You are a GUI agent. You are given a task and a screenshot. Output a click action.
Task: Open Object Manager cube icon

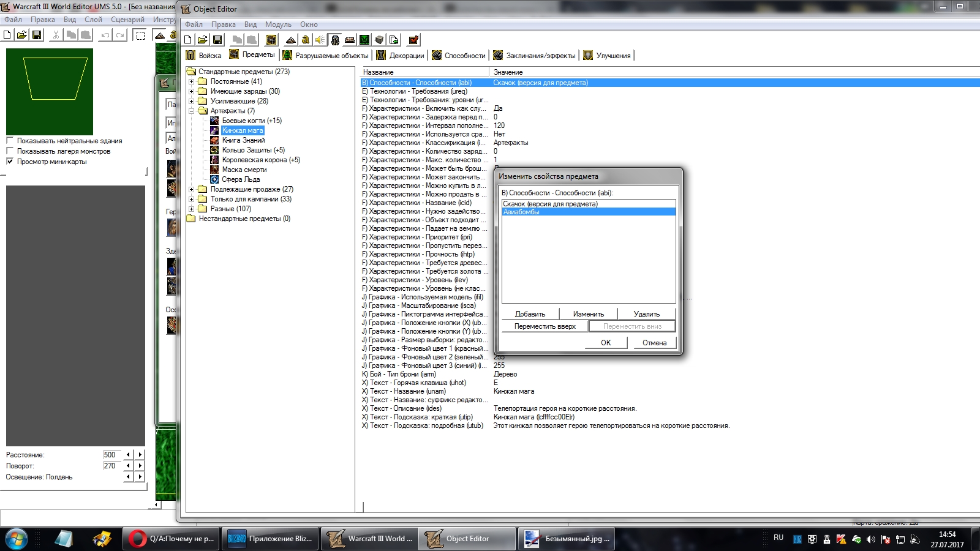[x=379, y=40]
